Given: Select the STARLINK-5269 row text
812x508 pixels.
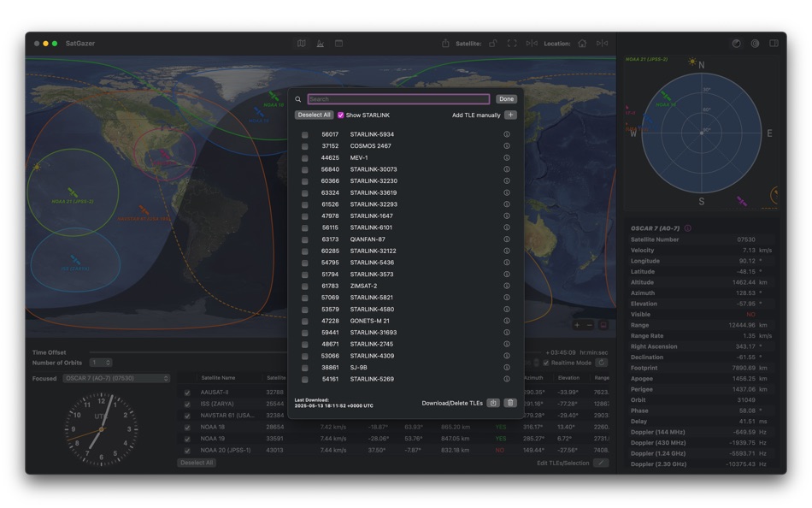Looking at the screenshot, I should coord(372,379).
